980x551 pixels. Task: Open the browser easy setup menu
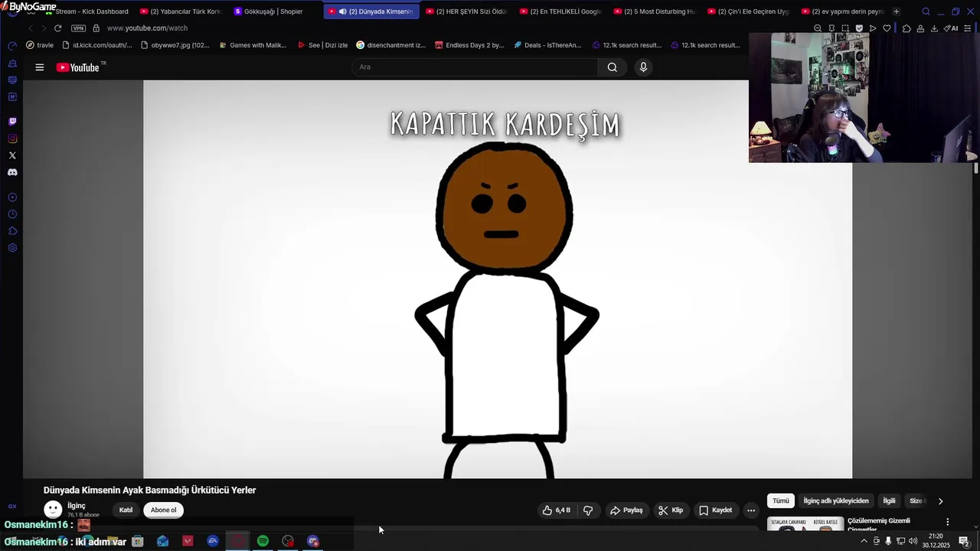tap(969, 28)
